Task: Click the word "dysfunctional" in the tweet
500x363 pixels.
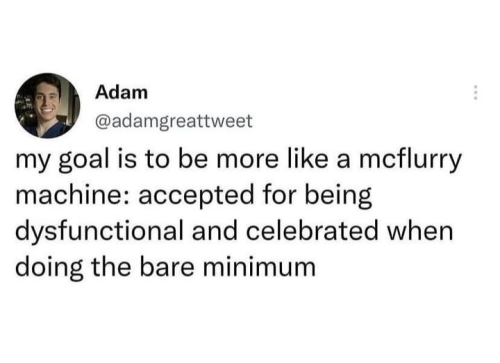Action: (x=99, y=232)
